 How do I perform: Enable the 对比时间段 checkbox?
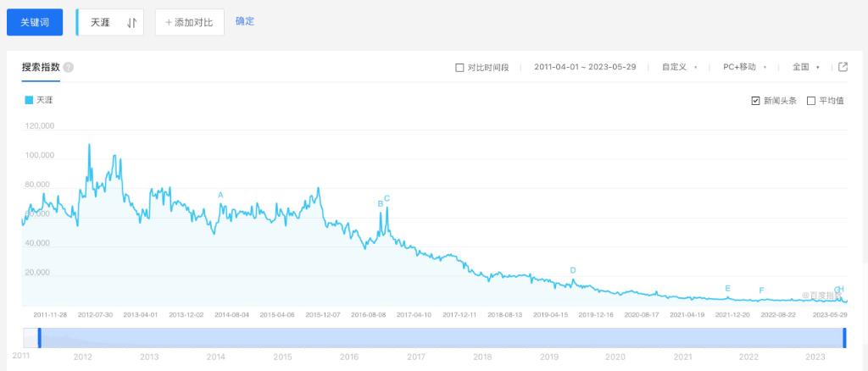point(459,68)
